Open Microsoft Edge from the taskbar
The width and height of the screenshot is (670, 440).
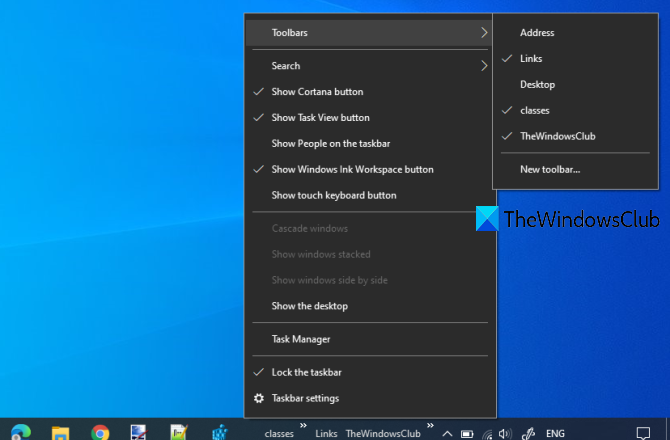(x=21, y=432)
